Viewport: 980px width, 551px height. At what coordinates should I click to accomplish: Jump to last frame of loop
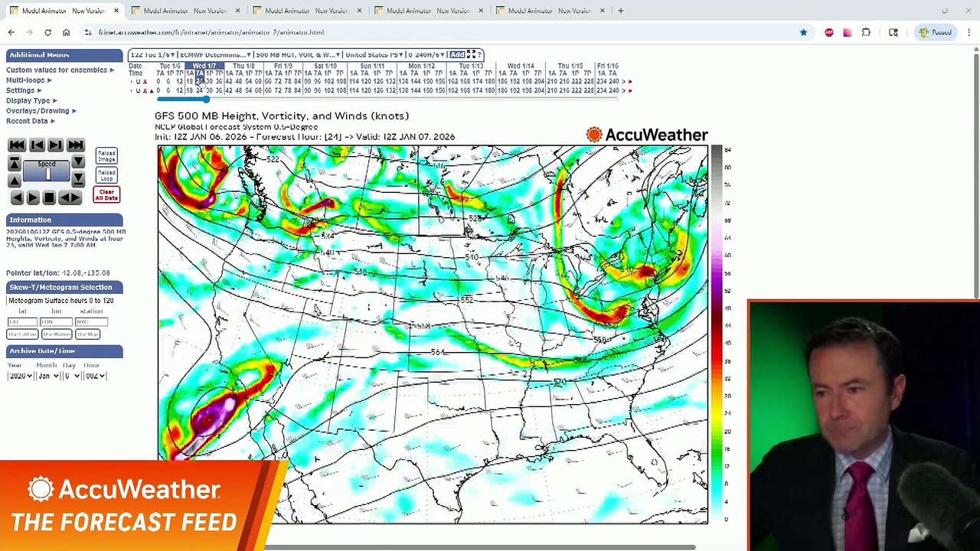[x=75, y=145]
